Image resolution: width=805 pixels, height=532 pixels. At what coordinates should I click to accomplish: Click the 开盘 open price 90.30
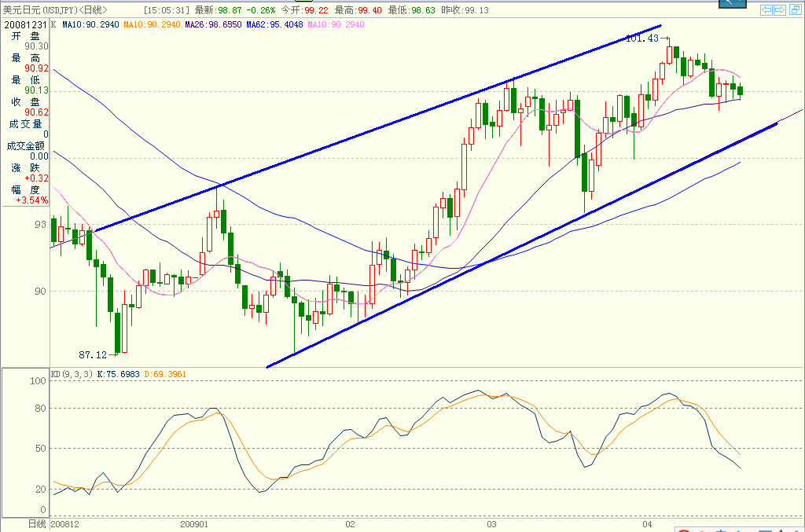click(36, 46)
